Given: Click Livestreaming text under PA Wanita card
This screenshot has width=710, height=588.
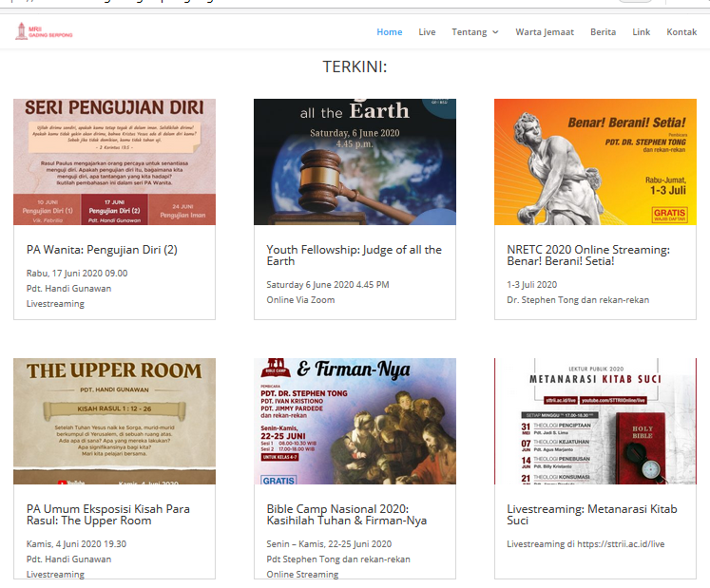Looking at the screenshot, I should [x=55, y=304].
